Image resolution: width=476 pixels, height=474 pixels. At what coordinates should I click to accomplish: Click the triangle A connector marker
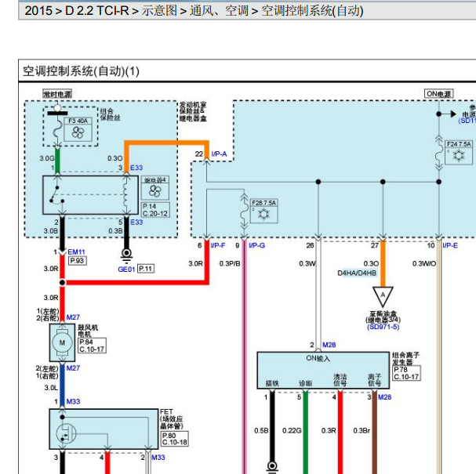(383, 297)
